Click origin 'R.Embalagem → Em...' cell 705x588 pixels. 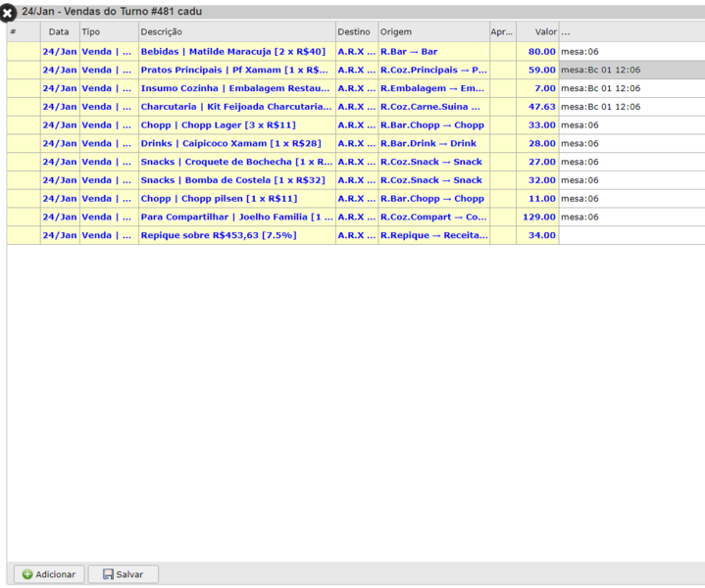tap(433, 88)
